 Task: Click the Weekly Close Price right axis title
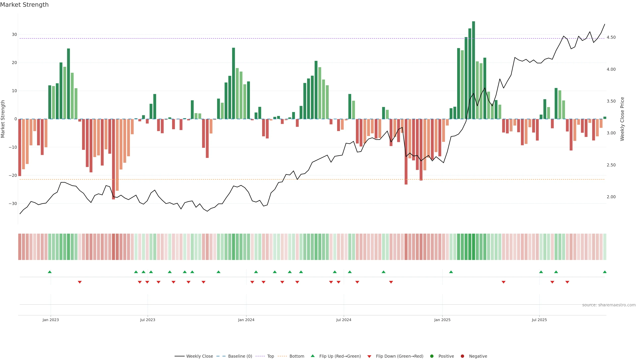tap(622, 119)
